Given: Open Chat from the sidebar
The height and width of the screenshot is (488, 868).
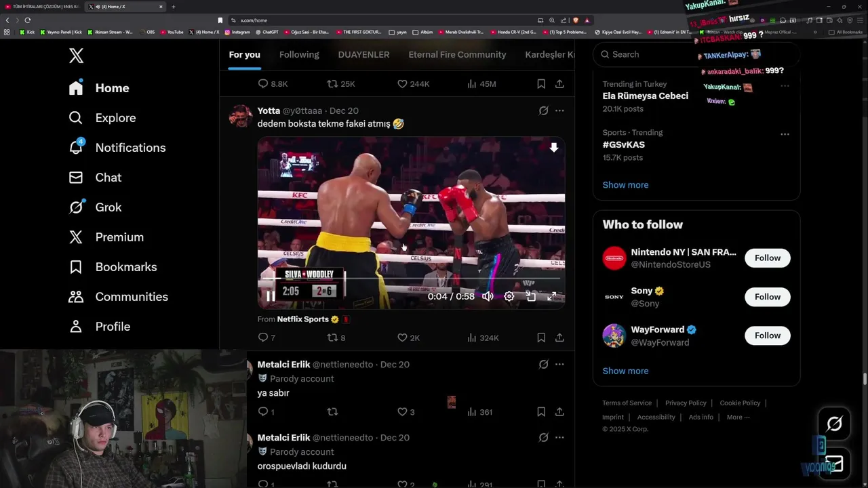Looking at the screenshot, I should (95, 178).
